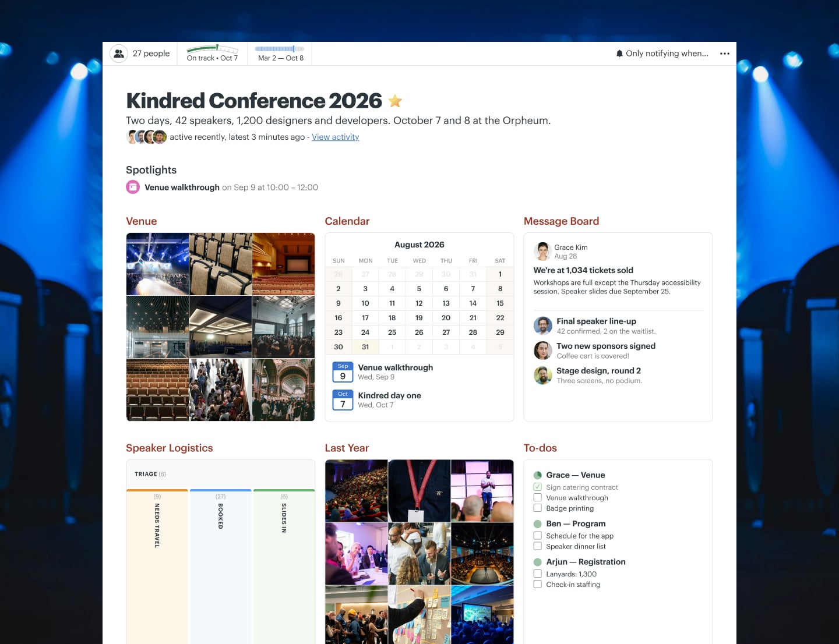This screenshot has width=839, height=644.
Task: Click progress dot icon for Arjun — Registration
Action: pos(538,562)
